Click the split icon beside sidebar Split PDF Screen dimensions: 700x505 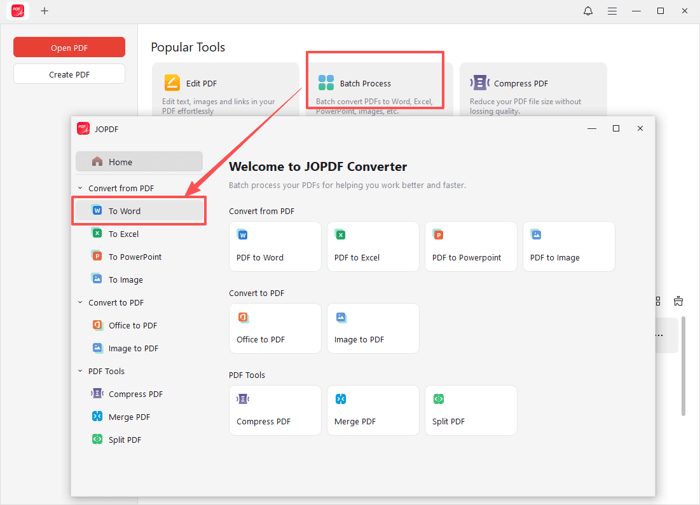[97, 439]
